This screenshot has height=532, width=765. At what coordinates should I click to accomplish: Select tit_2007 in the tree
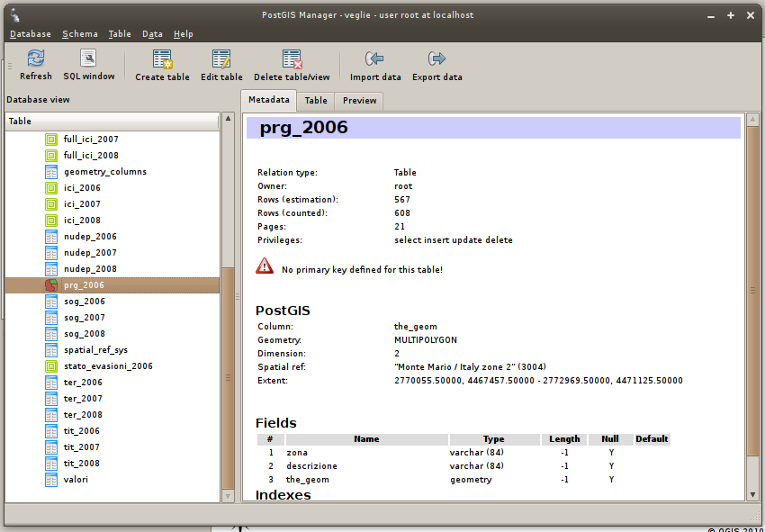[x=82, y=447]
